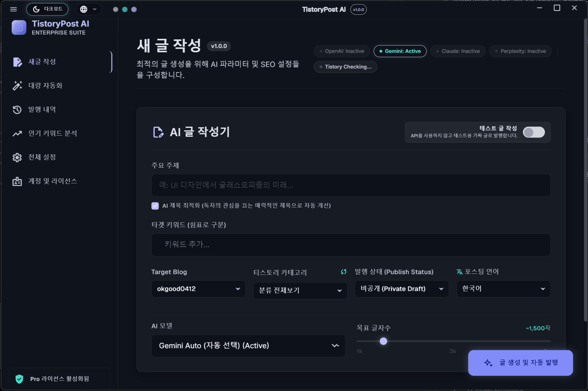This screenshot has width=588, height=391.
Task: Click the Claude: Inactive status chip
Action: tap(458, 51)
